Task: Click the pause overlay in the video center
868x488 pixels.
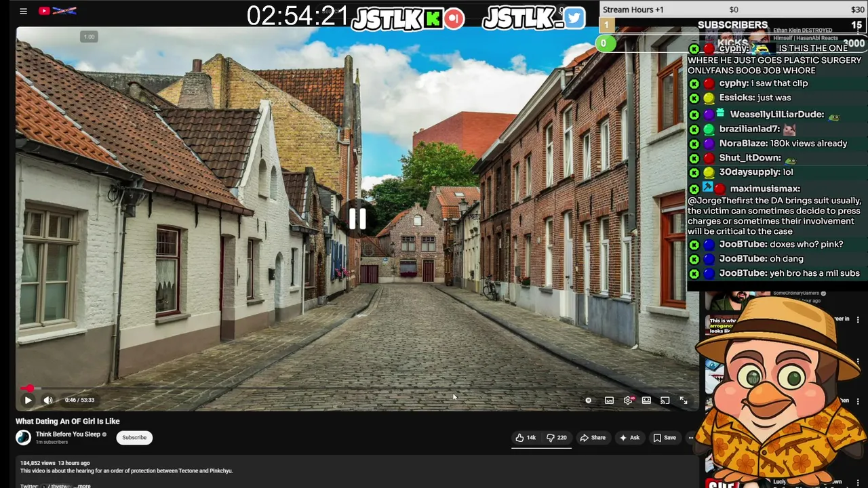Action: click(x=357, y=218)
